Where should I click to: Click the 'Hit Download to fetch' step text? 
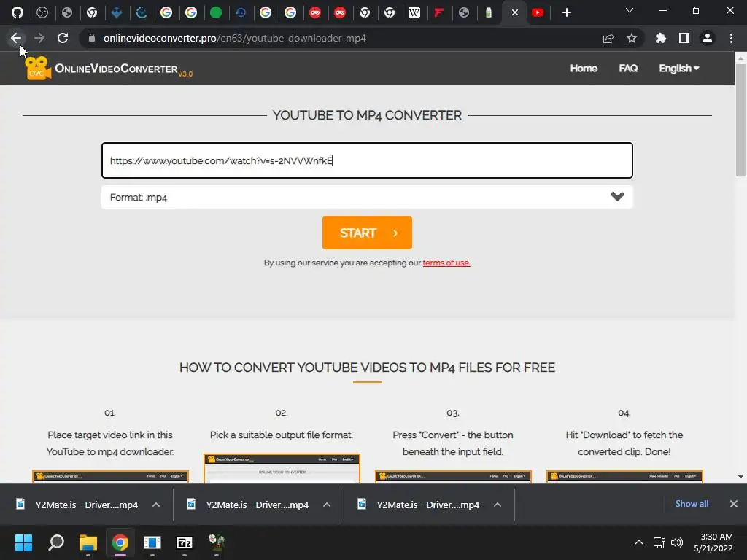click(624, 443)
